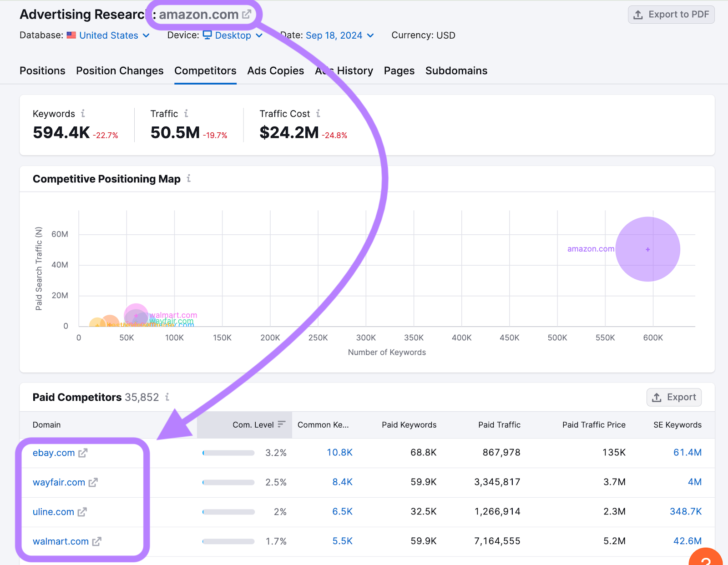728x565 pixels.
Task: Click the Paid Traffic column header
Action: (499, 424)
